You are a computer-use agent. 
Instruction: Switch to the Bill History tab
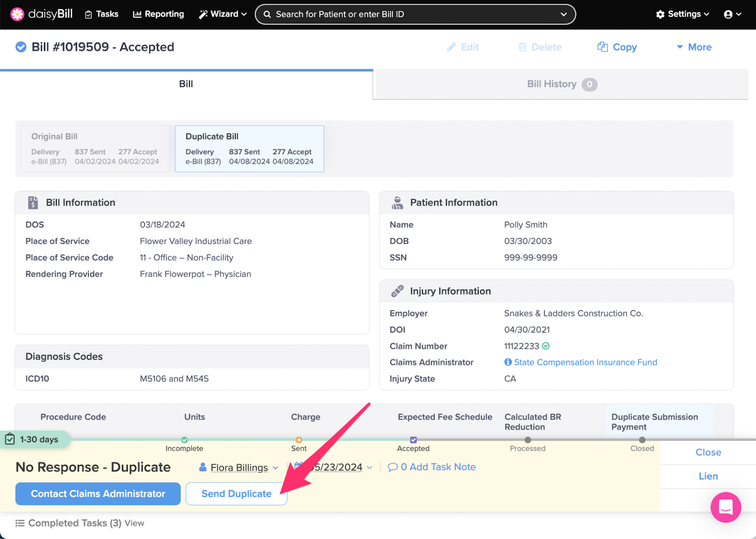click(552, 84)
